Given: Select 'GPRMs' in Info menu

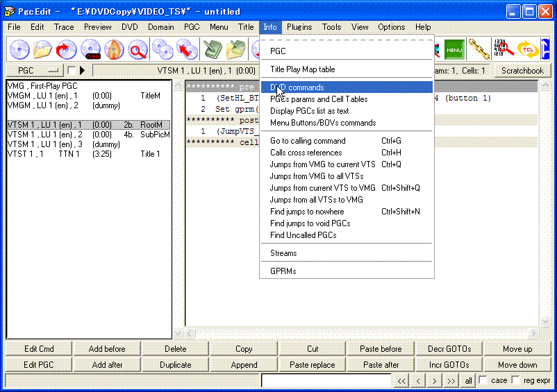Looking at the screenshot, I should tap(347, 271).
